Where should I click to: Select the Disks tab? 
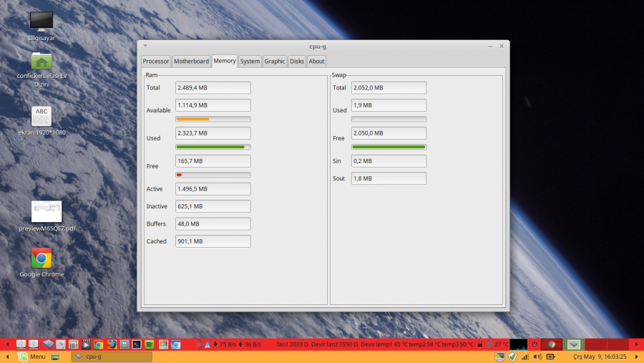coord(297,62)
